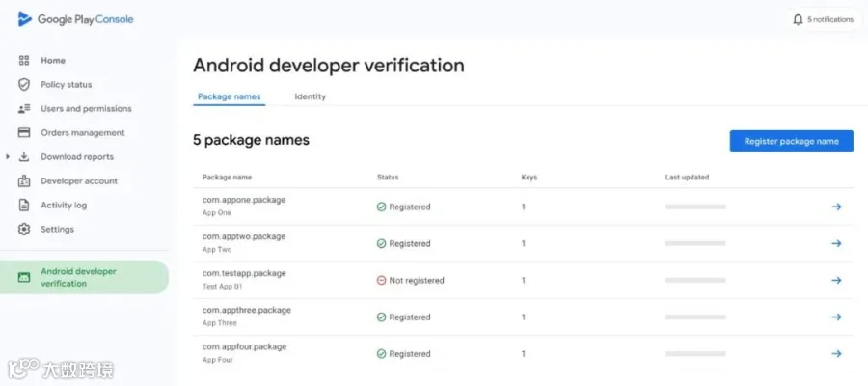The height and width of the screenshot is (386, 868).
Task: Click the App One subtitle
Action: [x=216, y=212]
